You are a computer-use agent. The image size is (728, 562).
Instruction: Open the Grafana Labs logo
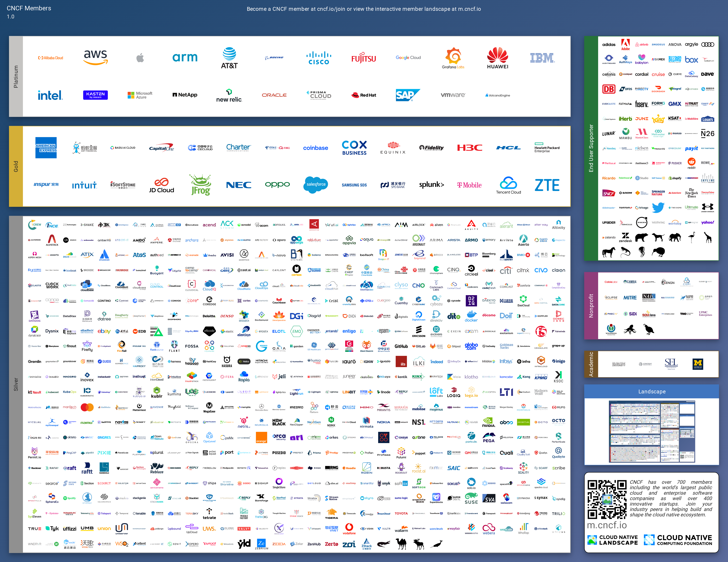(453, 58)
